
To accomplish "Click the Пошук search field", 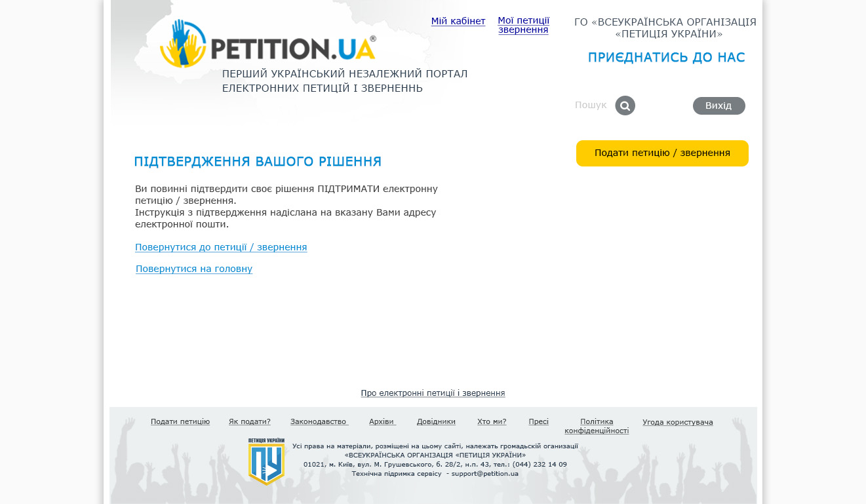I will [x=591, y=105].
